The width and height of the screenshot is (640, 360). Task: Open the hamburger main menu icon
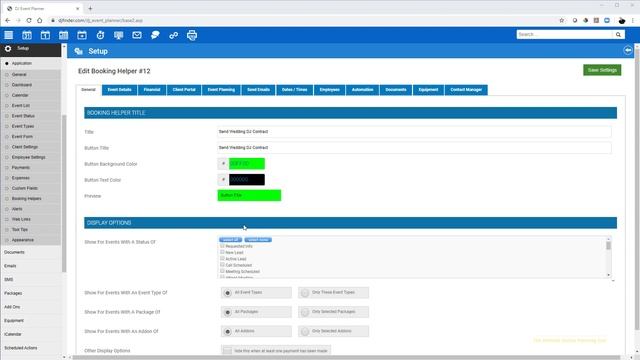pos(9,35)
